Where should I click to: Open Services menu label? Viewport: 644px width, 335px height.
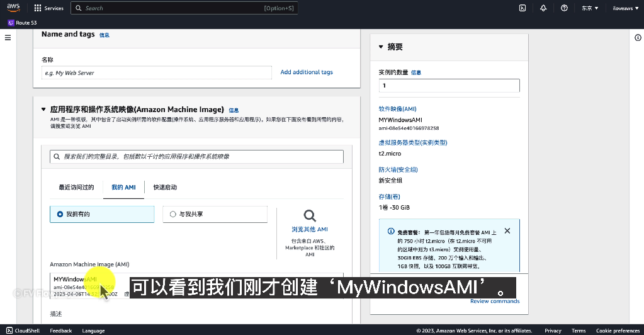pyautogui.click(x=54, y=8)
